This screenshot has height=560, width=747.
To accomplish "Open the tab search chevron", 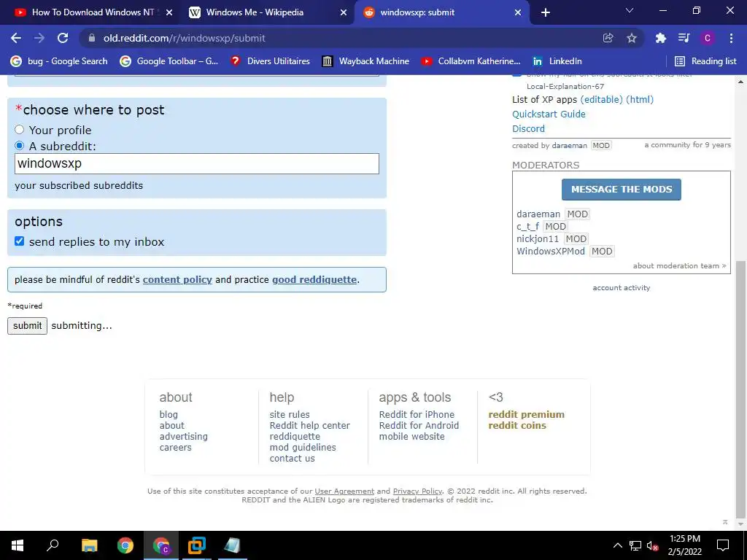I will pos(630,10).
